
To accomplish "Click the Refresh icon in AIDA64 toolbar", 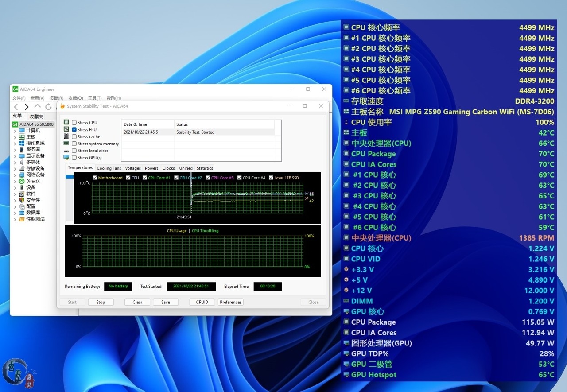I will [48, 107].
